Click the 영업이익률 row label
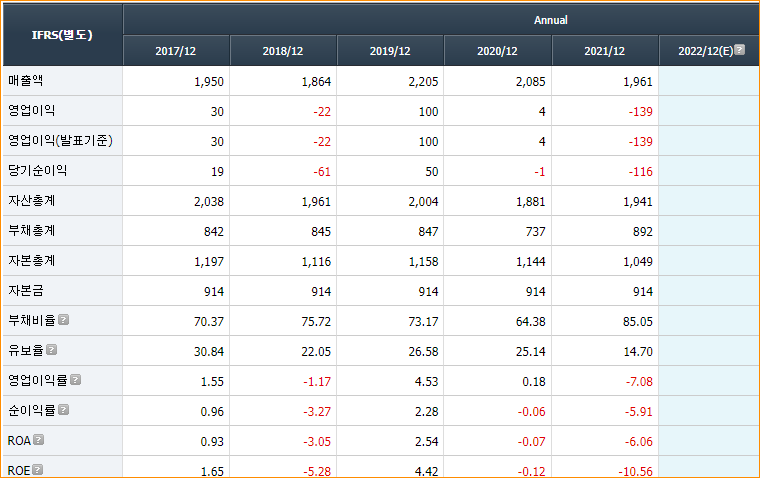Screen dimensions: 760x478 click(37, 381)
